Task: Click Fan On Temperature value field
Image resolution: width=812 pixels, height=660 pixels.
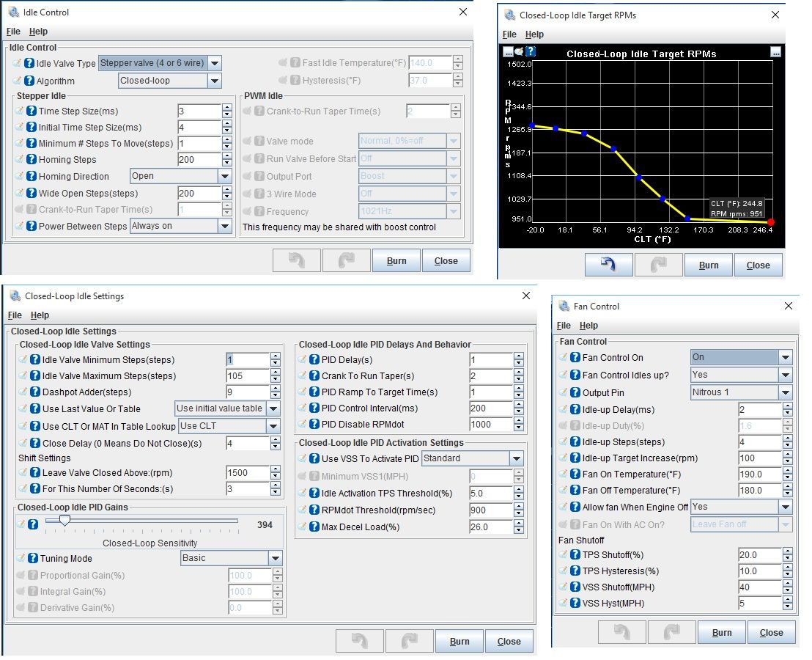Action: pyautogui.click(x=760, y=474)
